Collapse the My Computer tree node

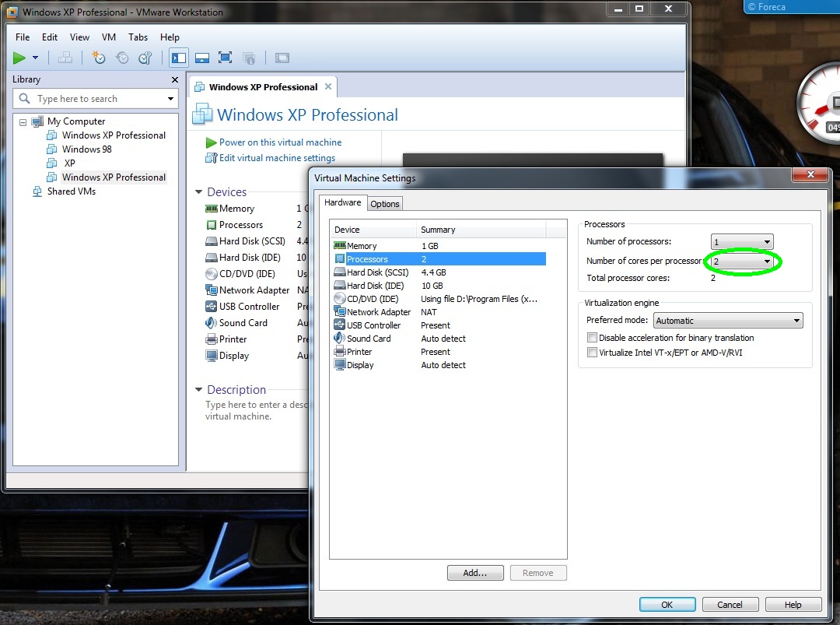pos(23,121)
